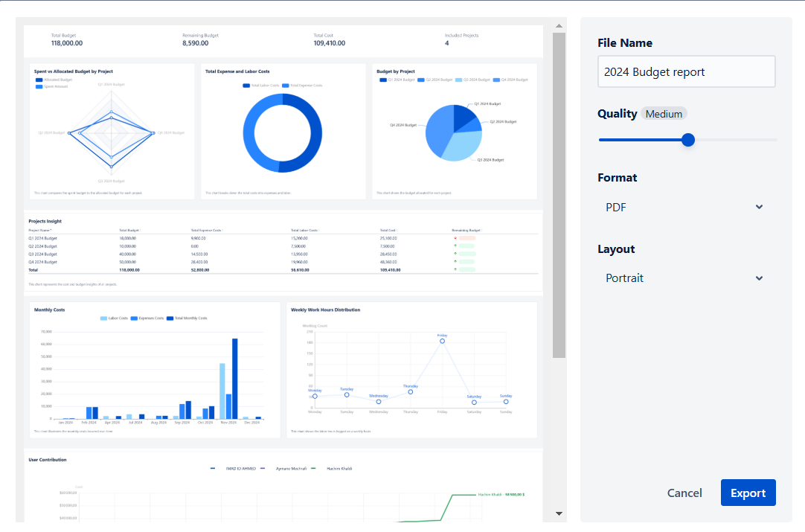805x532 pixels.
Task: Open the Layout dropdown showing Portrait
Action: click(687, 278)
